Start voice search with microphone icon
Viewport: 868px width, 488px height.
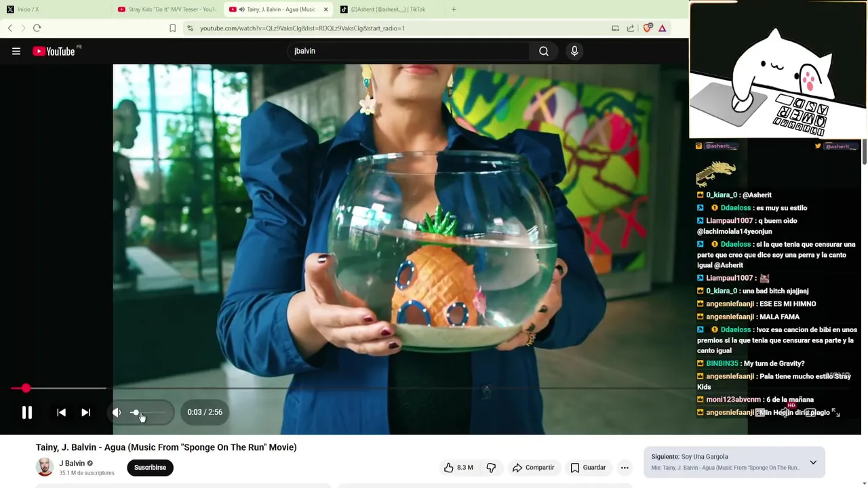point(574,51)
